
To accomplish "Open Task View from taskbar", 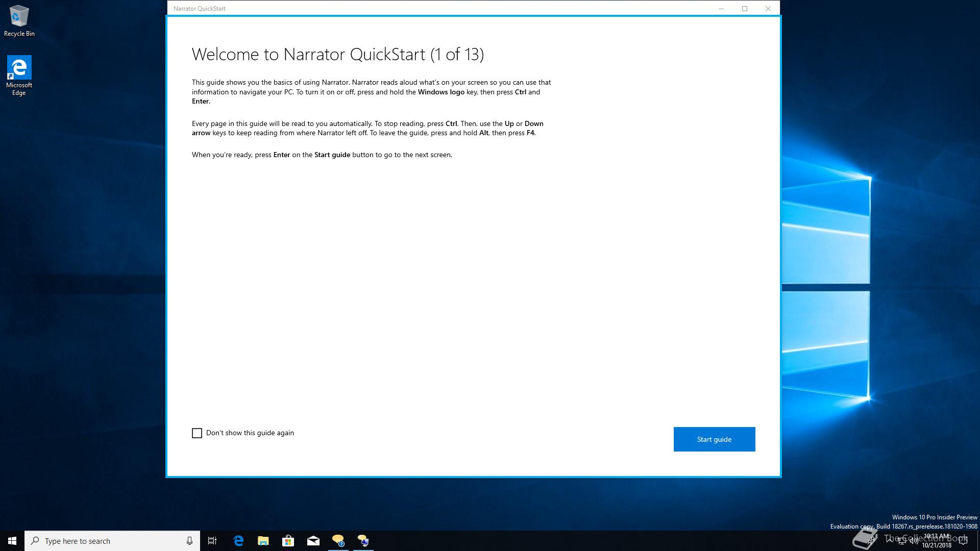I will 212,541.
